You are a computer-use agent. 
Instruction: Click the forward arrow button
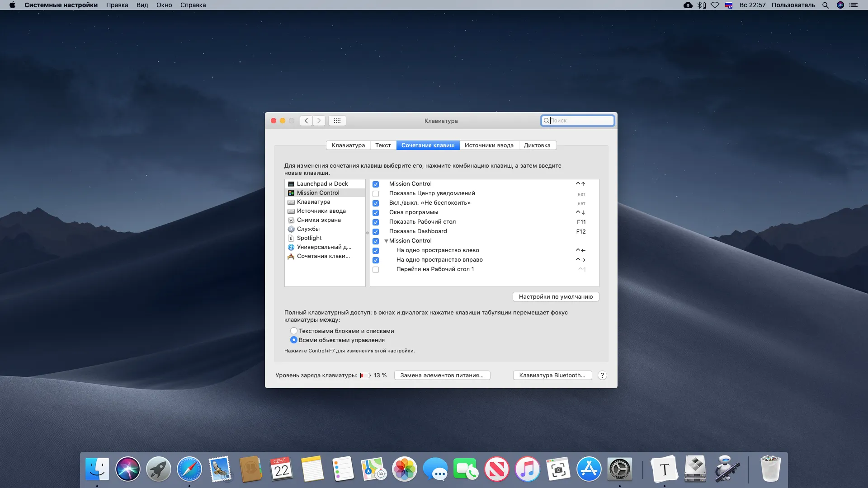click(x=319, y=121)
